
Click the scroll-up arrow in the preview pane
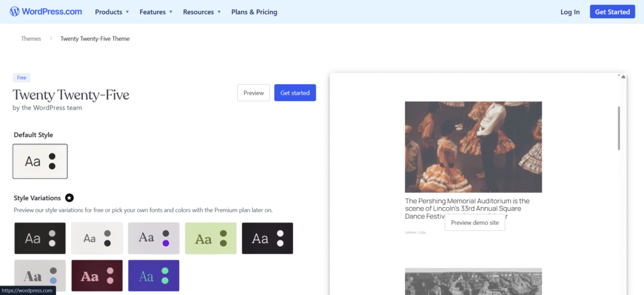tap(623, 77)
